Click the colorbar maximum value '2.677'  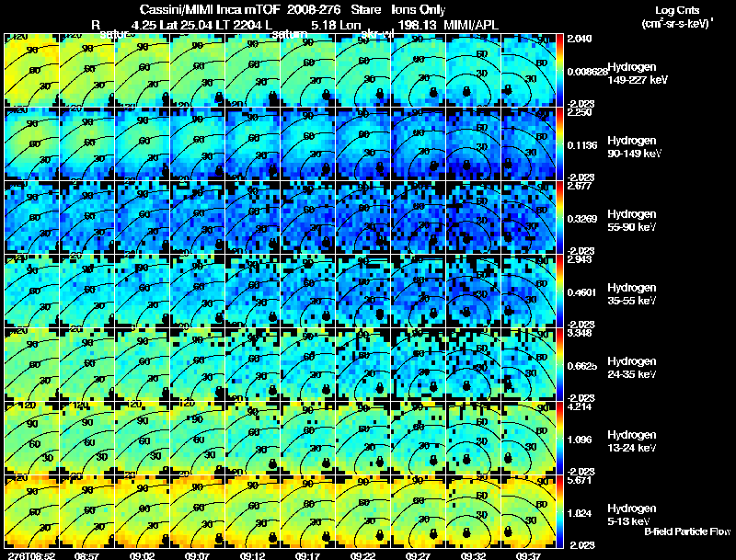(x=581, y=186)
